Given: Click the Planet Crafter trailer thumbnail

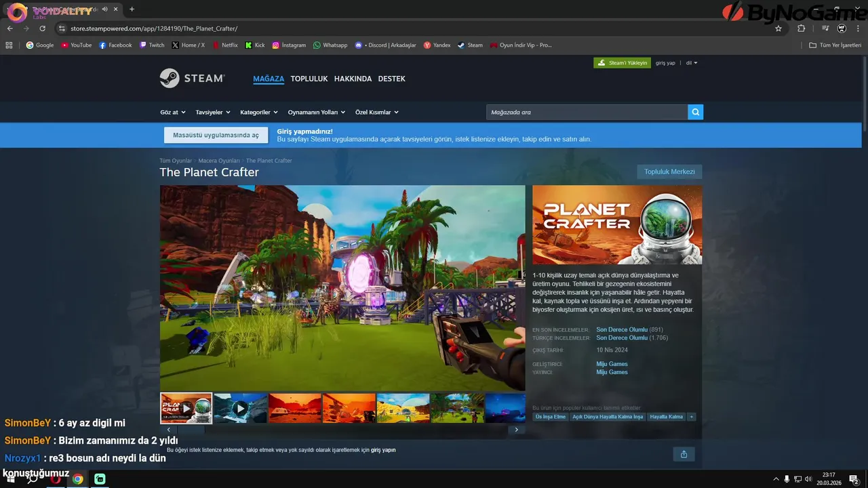Looking at the screenshot, I should click(186, 408).
